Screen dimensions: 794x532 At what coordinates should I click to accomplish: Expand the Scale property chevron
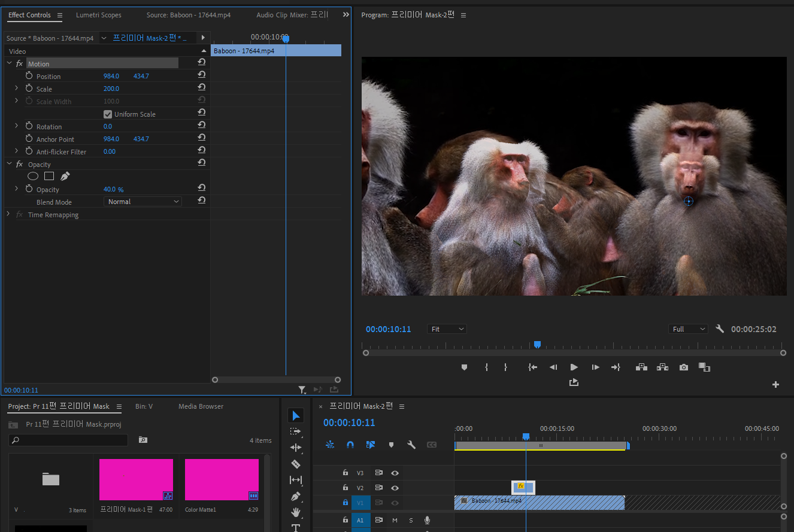[x=17, y=89]
